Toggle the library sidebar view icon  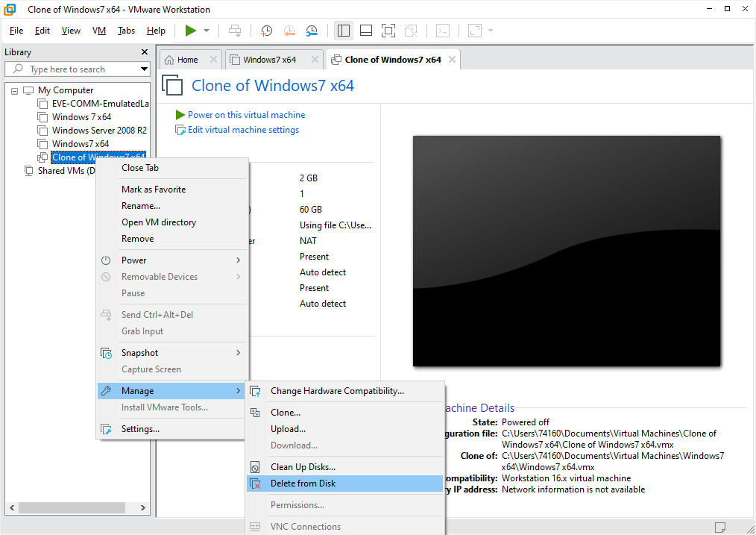(343, 31)
